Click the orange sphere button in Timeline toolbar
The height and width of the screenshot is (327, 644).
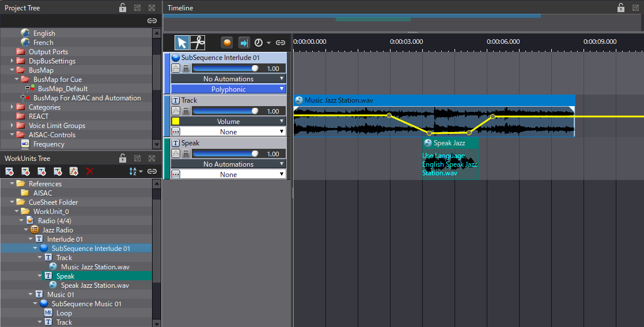227,43
